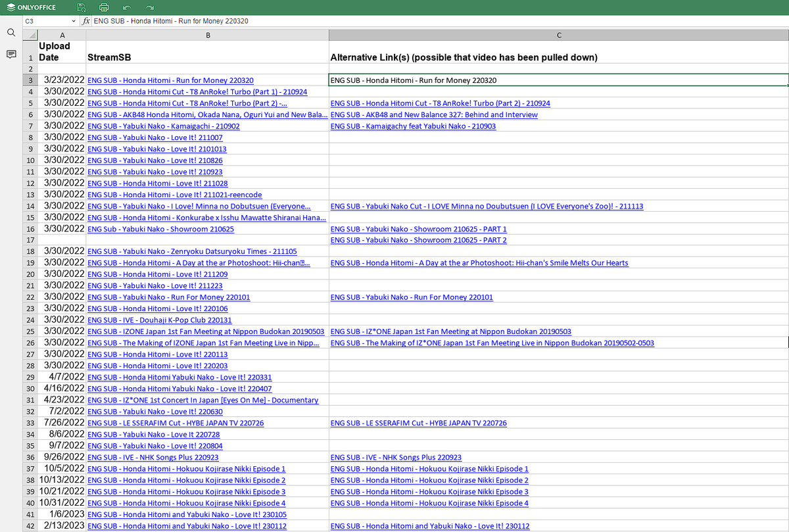
Task: Open 'AKB48 and New Balance 327: Behind and Interview' link
Action: (x=434, y=114)
